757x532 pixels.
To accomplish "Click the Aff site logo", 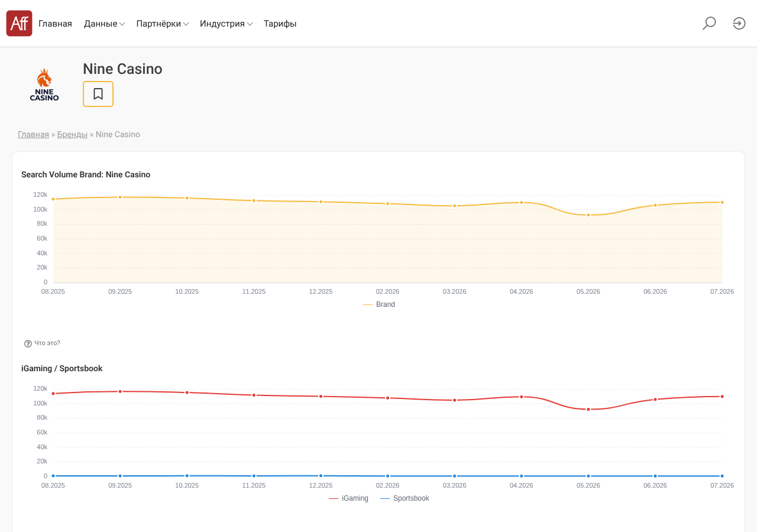I will pos(19,24).
